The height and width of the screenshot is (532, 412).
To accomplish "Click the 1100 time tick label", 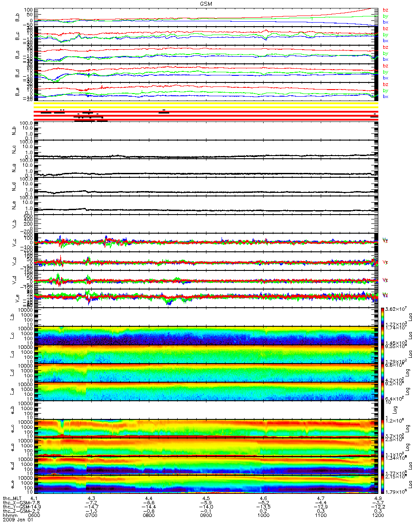I will click(321, 516).
